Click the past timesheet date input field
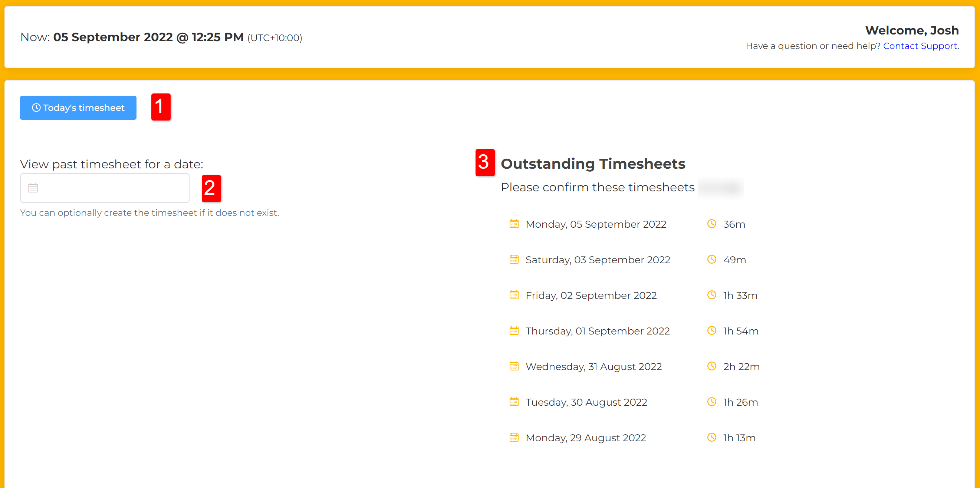This screenshot has height=488, width=980. tap(110, 188)
